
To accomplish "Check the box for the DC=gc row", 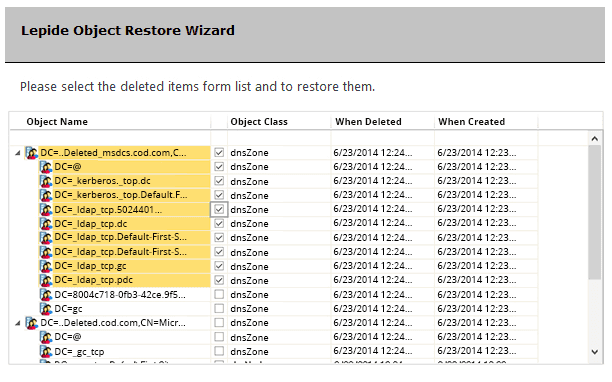I will tap(219, 309).
